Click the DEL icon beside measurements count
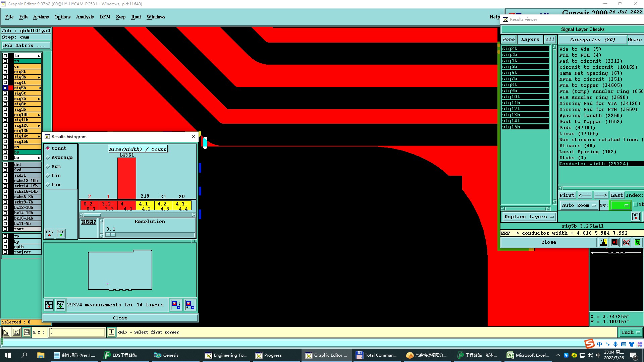Image resolution: width=644 pixels, height=362 pixels. pos(49,305)
